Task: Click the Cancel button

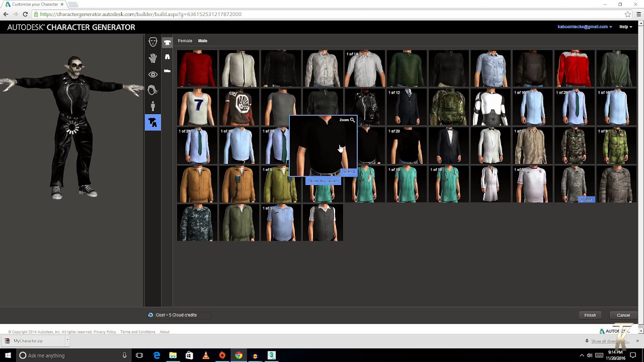Action: [x=623, y=315]
